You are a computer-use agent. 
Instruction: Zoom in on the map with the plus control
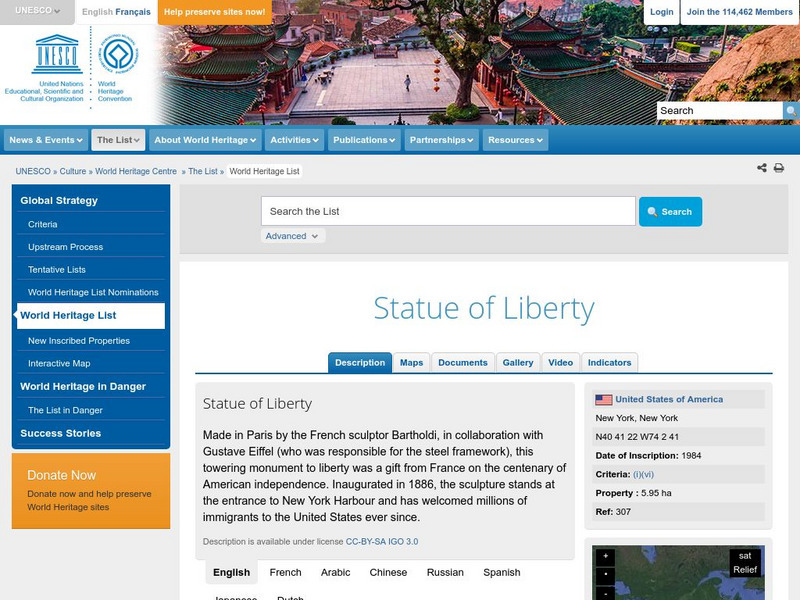[605, 555]
